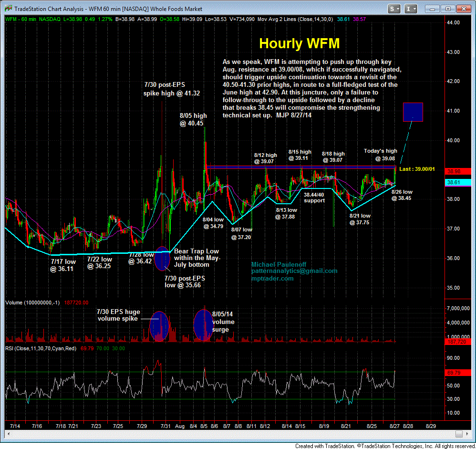
Task: Click the 'Mov Avg 2 Lines (Close,14,30,0)' label
Action: coord(295,19)
